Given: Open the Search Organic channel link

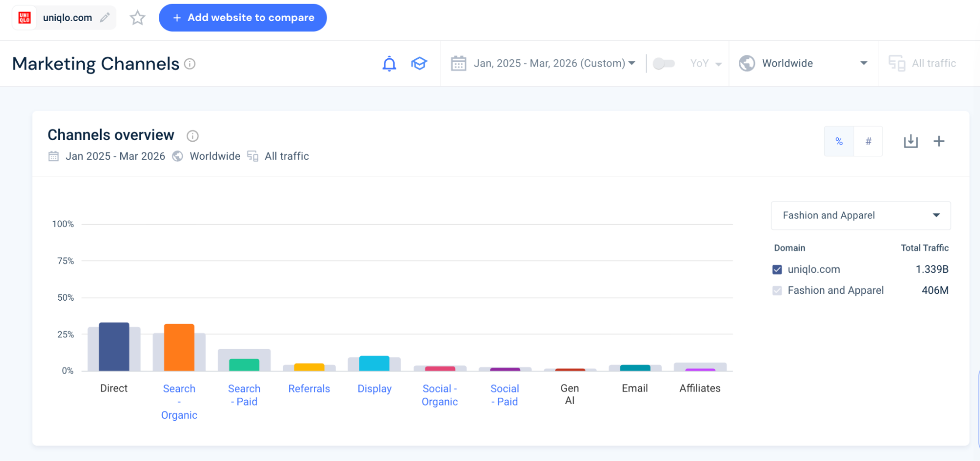Looking at the screenshot, I should [179, 402].
